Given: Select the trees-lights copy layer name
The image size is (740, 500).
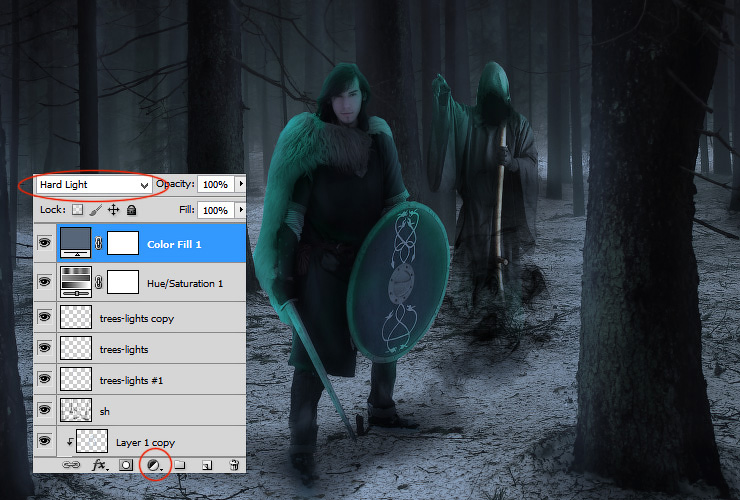Looking at the screenshot, I should [137, 319].
